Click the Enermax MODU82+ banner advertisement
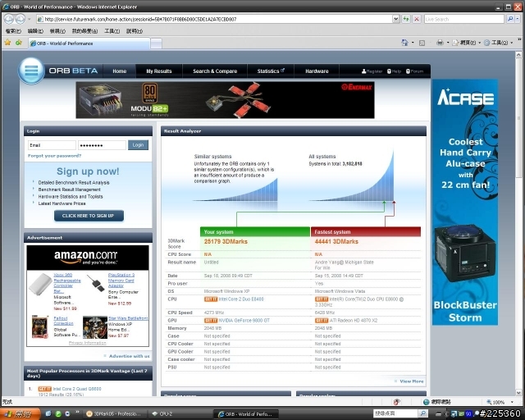This screenshot has height=420, width=525. (225, 100)
